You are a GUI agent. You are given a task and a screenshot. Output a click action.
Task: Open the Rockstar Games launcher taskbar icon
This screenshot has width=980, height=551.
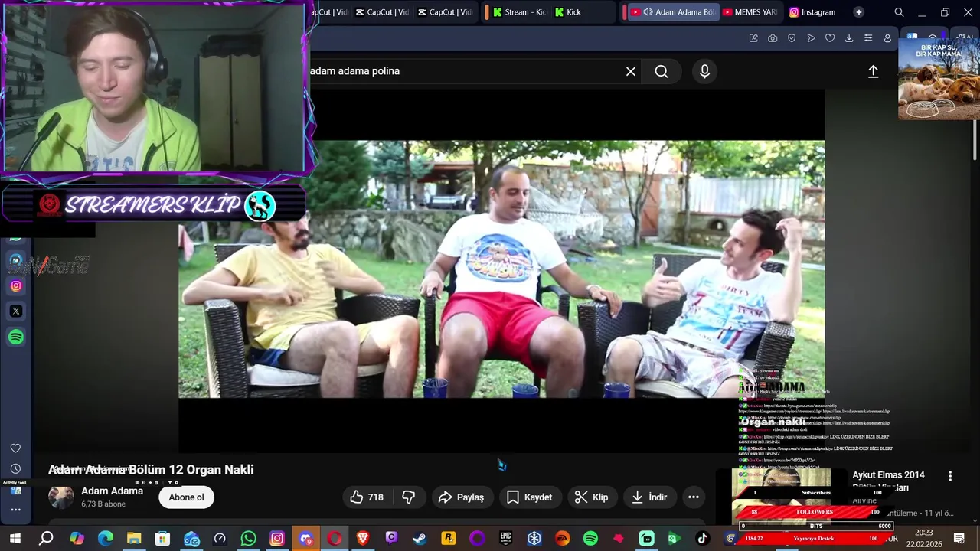(448, 539)
